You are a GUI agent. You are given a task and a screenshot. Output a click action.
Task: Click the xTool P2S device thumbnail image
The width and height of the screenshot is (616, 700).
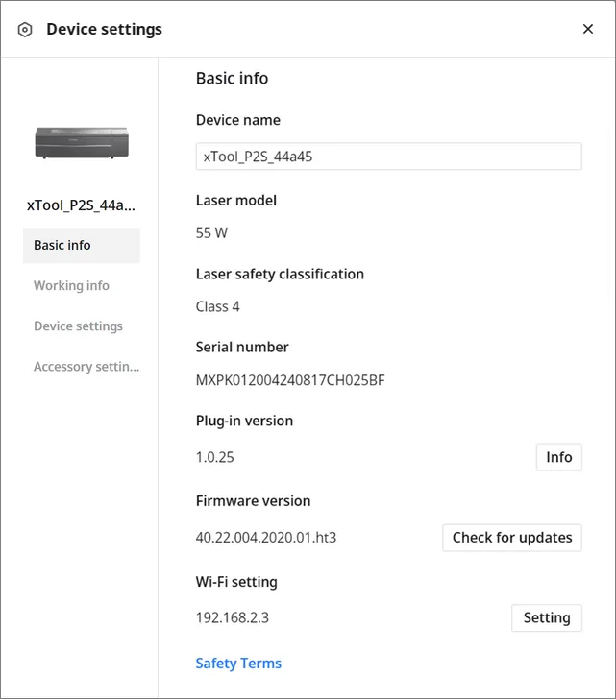pyautogui.click(x=82, y=142)
